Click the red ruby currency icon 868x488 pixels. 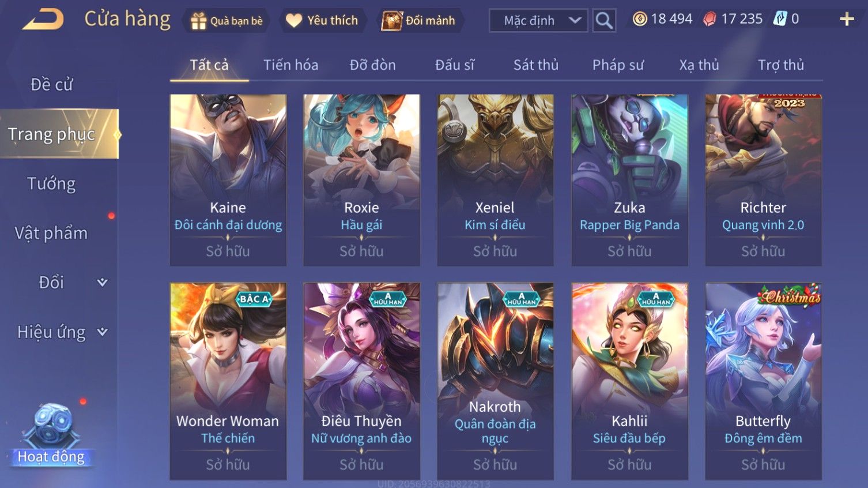click(710, 19)
